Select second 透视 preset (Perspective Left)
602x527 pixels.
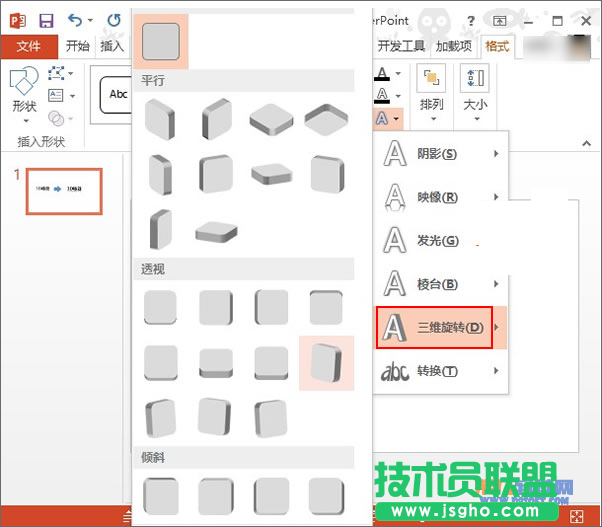[216, 307]
